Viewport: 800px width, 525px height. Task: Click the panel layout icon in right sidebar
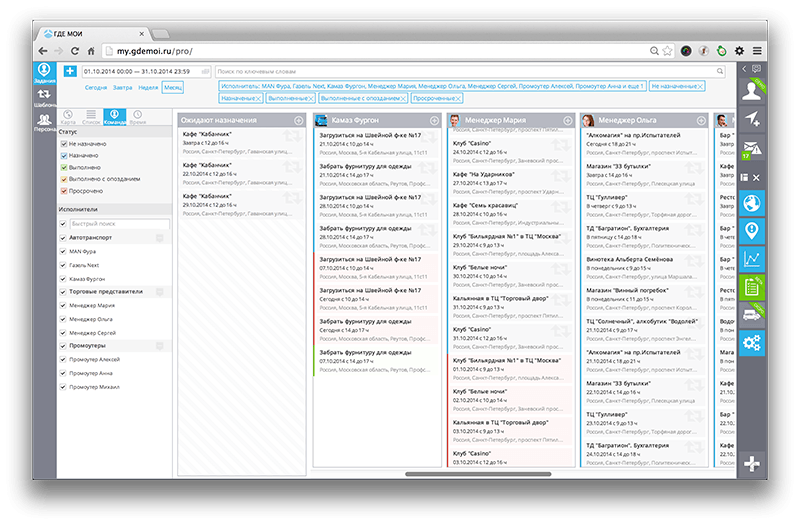744,178
